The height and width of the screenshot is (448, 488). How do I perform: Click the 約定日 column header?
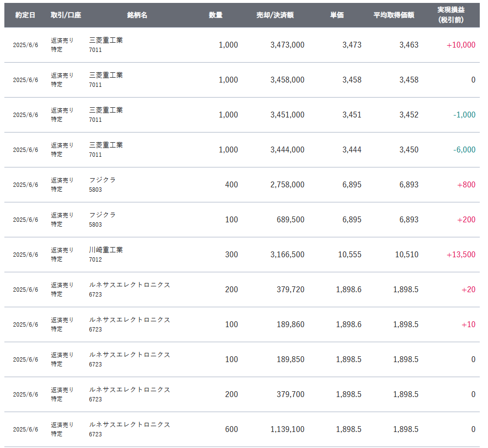coord(25,15)
